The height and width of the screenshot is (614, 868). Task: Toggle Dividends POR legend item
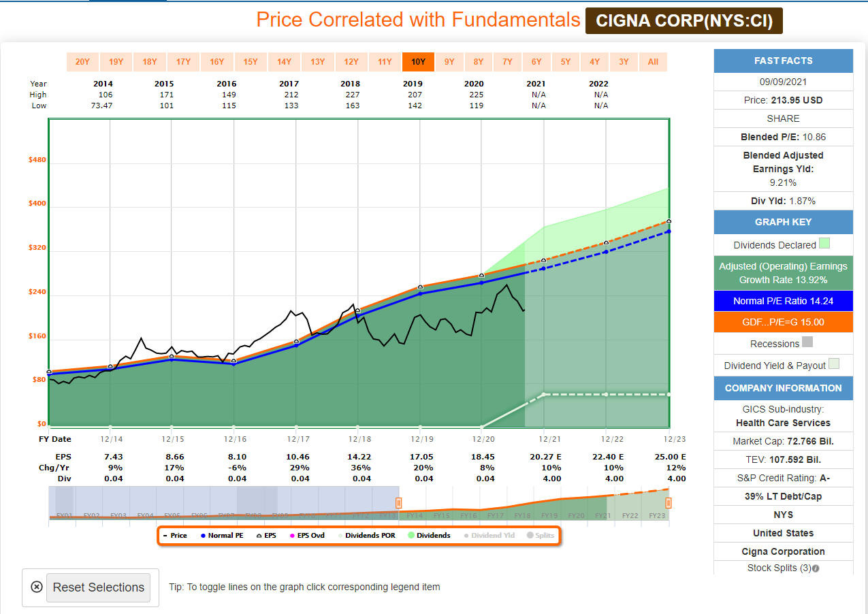click(x=366, y=536)
